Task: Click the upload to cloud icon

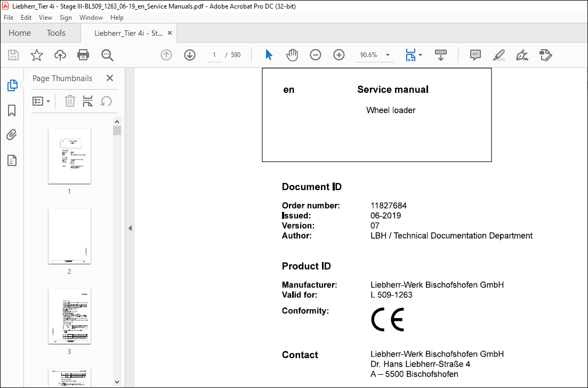Action: [x=60, y=55]
